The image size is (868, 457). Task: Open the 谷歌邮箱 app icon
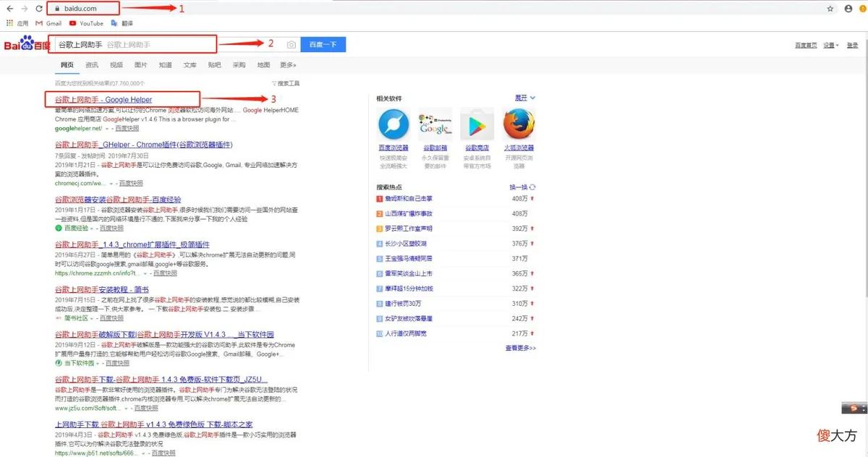(x=435, y=124)
